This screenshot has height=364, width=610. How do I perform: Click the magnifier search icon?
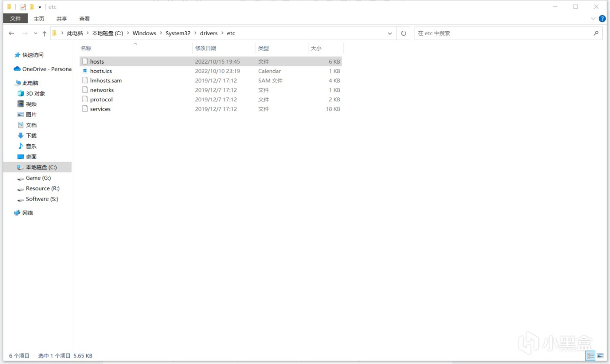tap(596, 33)
